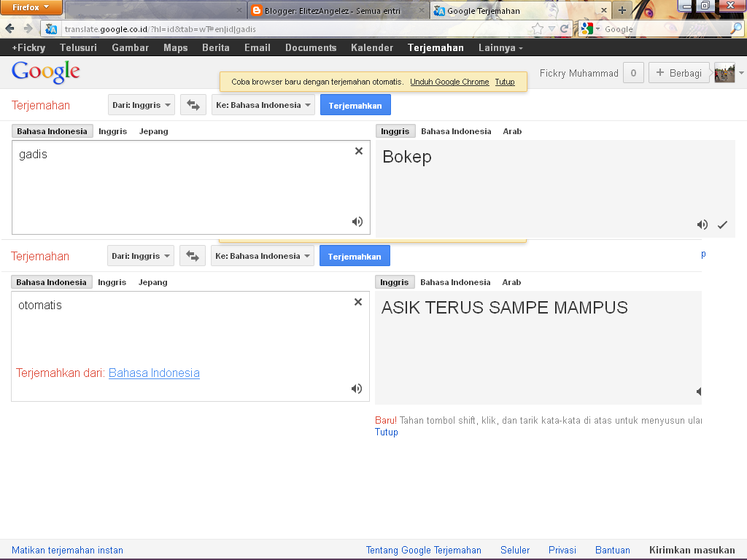The width and height of the screenshot is (747, 560).
Task: Open the Seluler footer link
Action: coord(515,550)
